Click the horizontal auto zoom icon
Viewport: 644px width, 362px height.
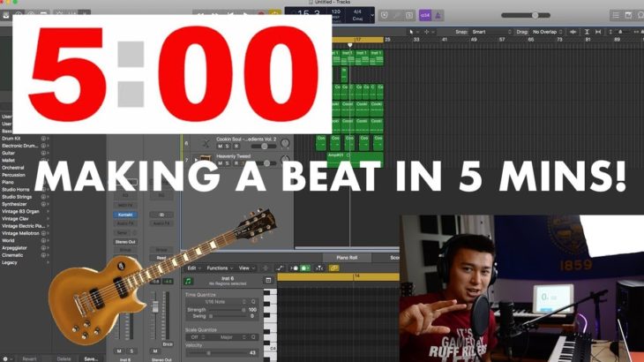pos(598,32)
